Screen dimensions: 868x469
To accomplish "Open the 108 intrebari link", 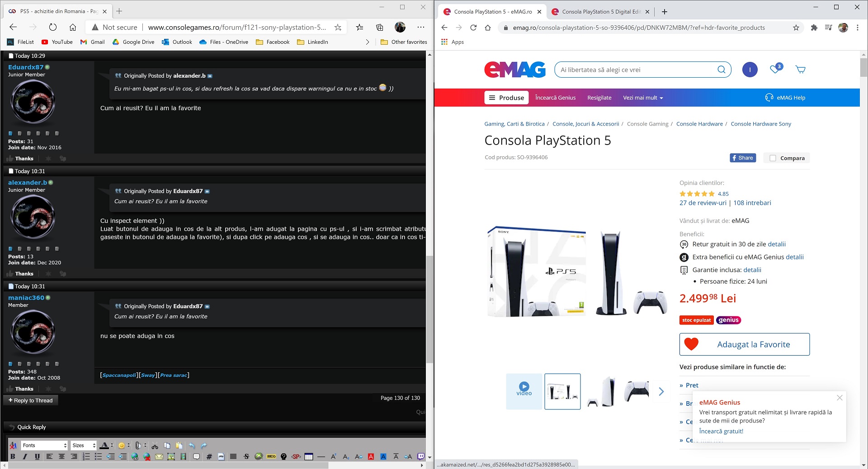I will click(752, 203).
